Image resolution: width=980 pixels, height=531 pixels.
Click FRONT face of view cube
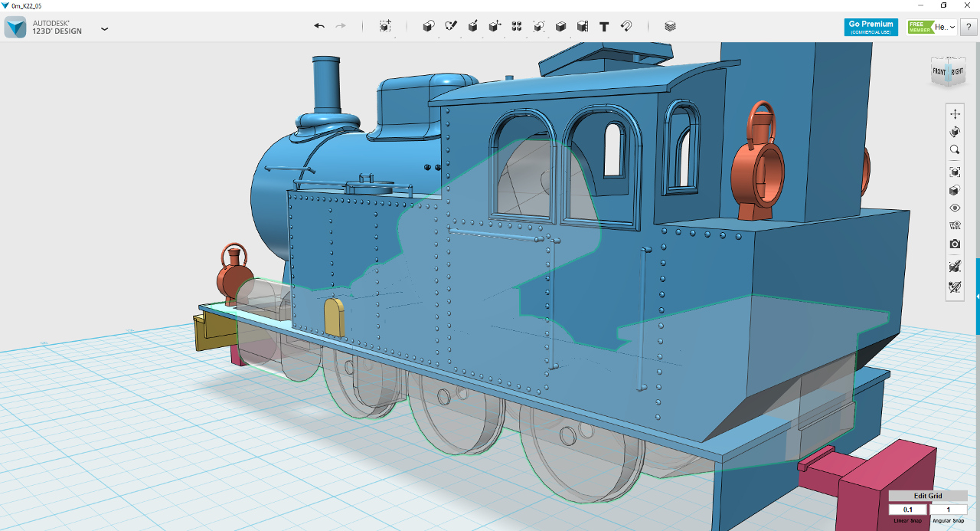(x=939, y=72)
